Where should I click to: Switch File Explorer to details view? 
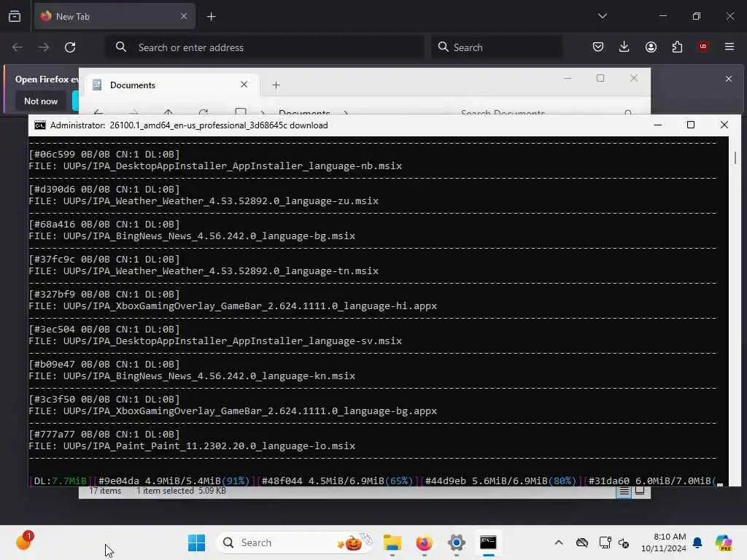click(624, 491)
